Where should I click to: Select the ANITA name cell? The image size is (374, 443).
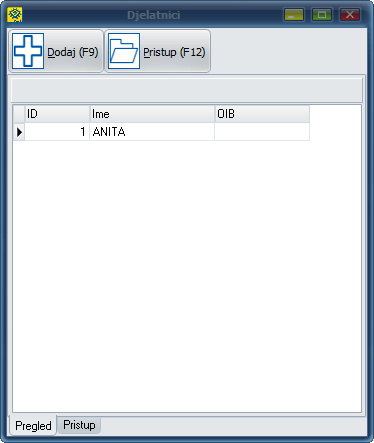152,132
